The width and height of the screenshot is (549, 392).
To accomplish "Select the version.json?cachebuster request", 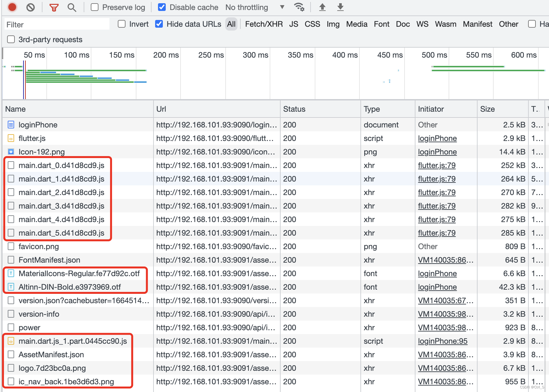I will pyautogui.click(x=84, y=301).
